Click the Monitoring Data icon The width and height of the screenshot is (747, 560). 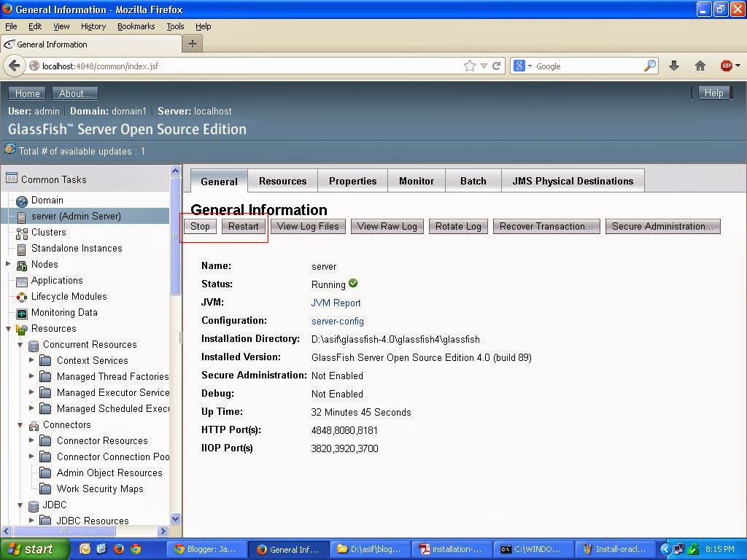(21, 314)
